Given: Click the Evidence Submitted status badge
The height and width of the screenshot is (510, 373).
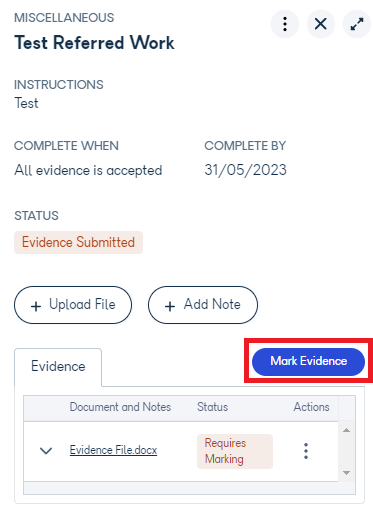Looking at the screenshot, I should point(78,242).
